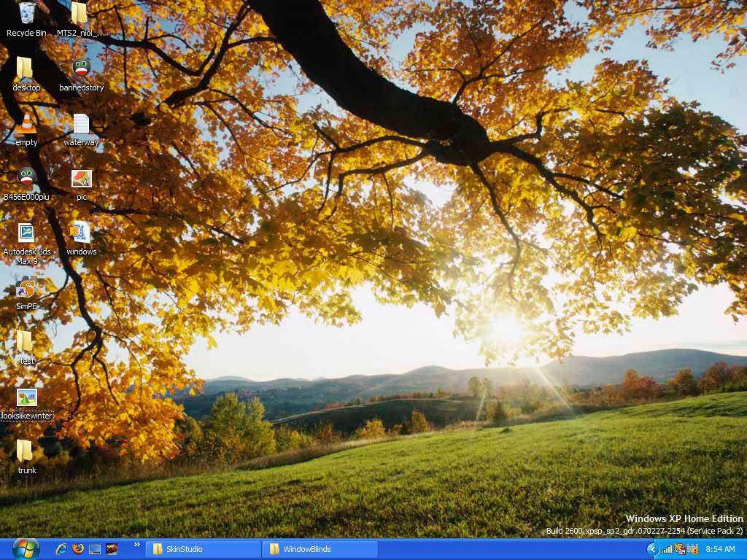The height and width of the screenshot is (560, 747).
Task: Show hidden system tray icons
Action: [653, 549]
